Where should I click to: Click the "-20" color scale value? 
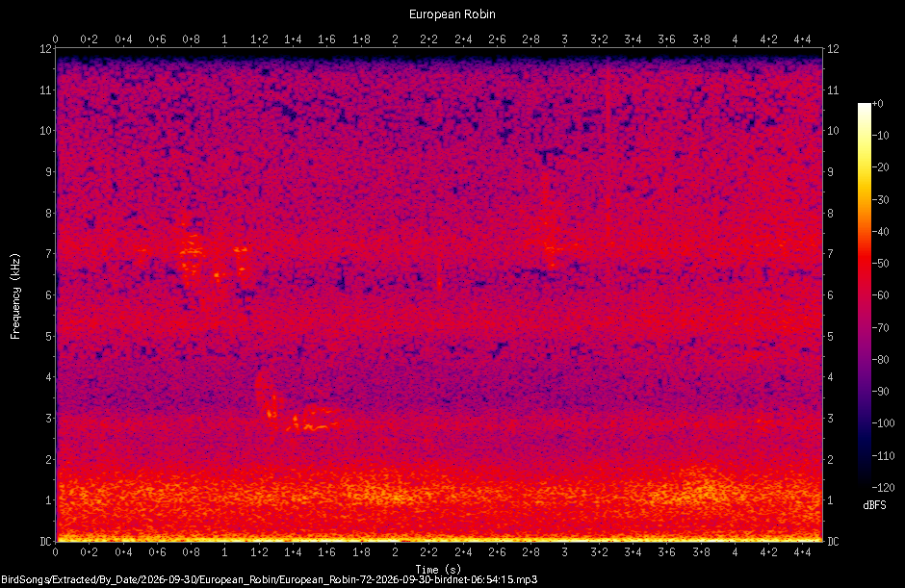(880, 167)
